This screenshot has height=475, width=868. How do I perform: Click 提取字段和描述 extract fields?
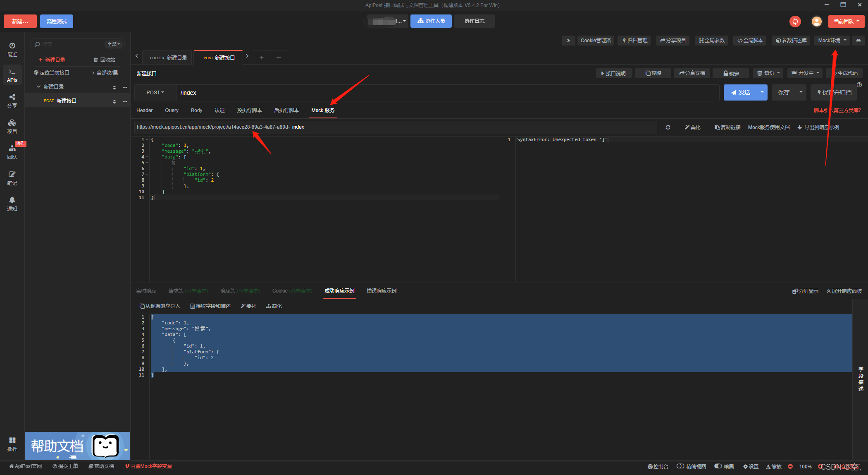tap(210, 306)
